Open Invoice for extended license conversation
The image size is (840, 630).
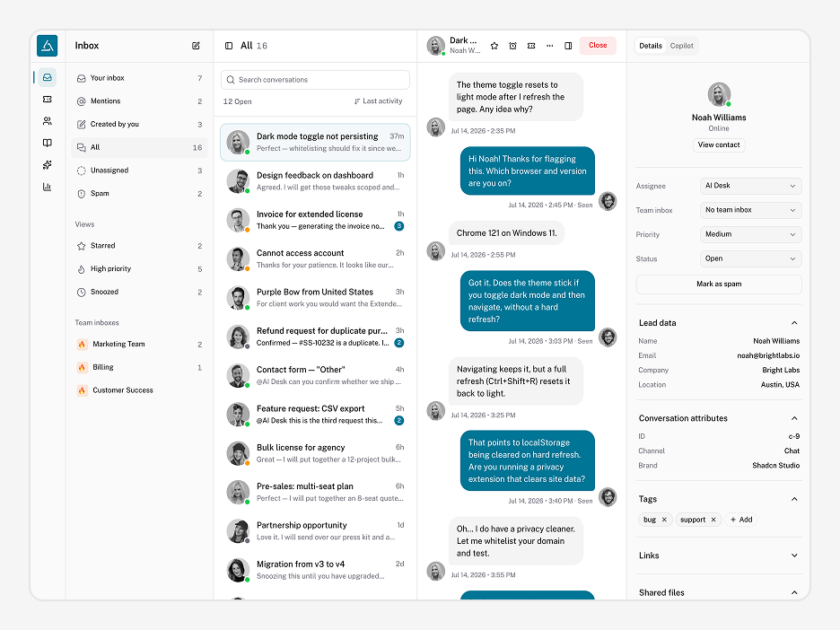pyautogui.click(x=315, y=220)
